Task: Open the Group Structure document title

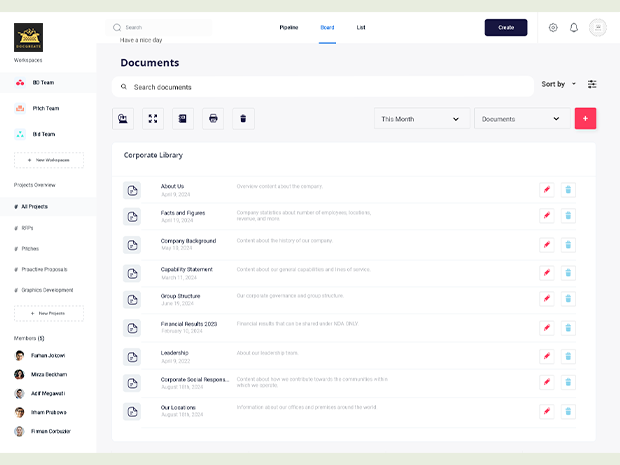Action: [180, 296]
